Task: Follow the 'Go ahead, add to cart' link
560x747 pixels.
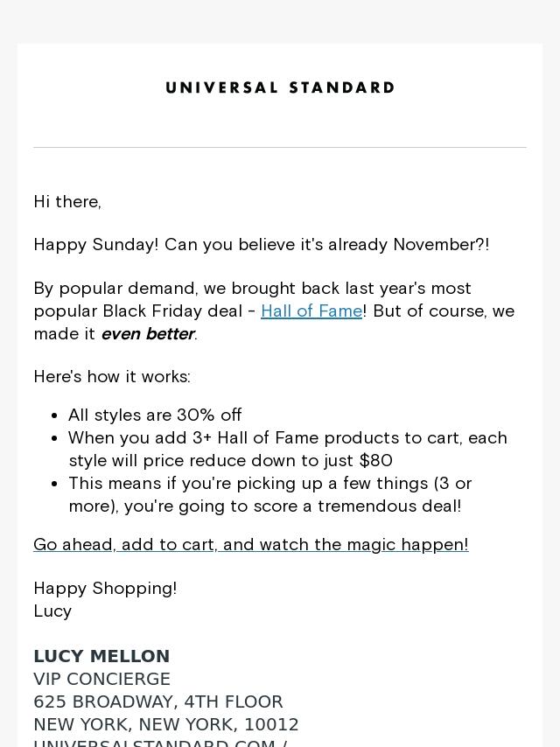Action: [x=251, y=545]
